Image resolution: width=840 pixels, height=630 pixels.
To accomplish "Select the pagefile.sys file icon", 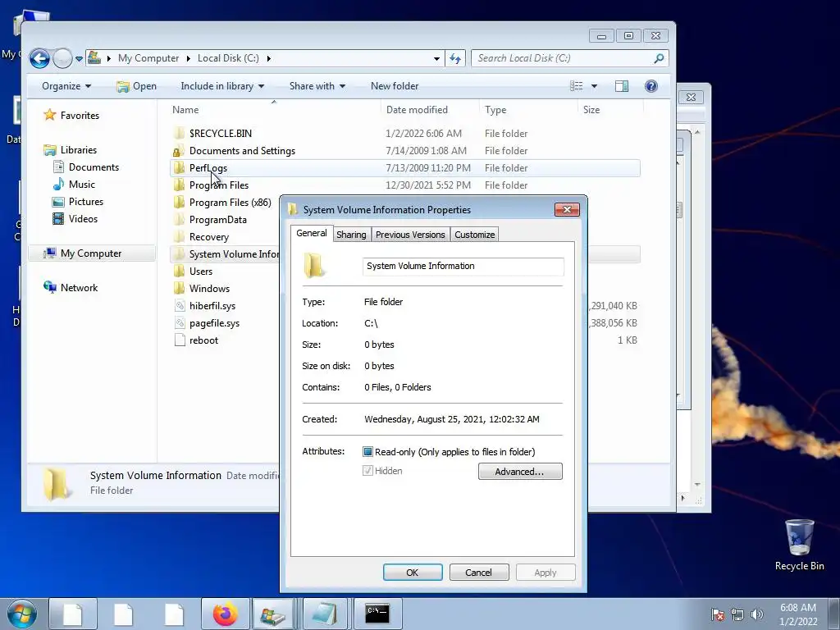I will coord(180,322).
